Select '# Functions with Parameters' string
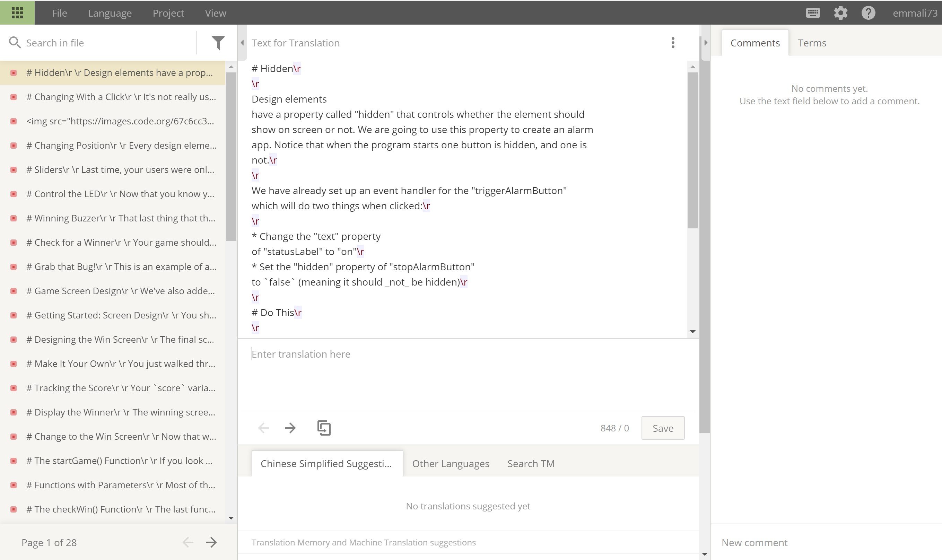 click(113, 485)
